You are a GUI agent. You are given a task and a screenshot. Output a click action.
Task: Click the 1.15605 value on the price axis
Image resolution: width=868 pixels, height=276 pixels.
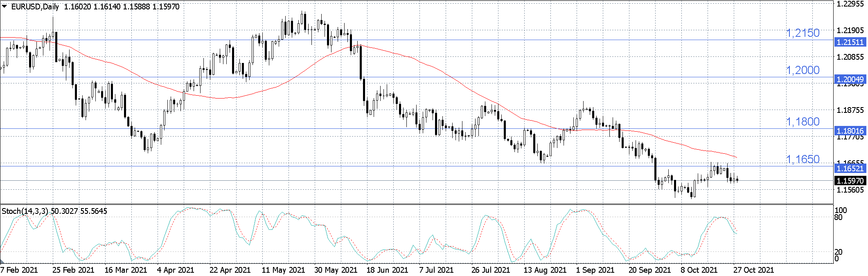click(850, 190)
